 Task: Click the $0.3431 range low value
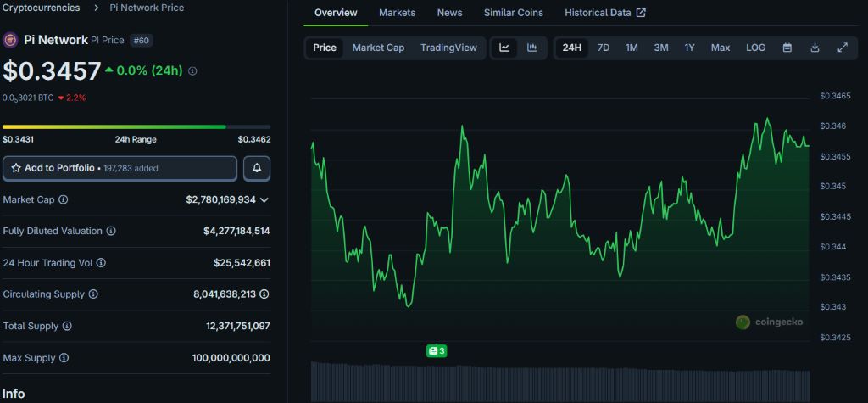point(19,139)
